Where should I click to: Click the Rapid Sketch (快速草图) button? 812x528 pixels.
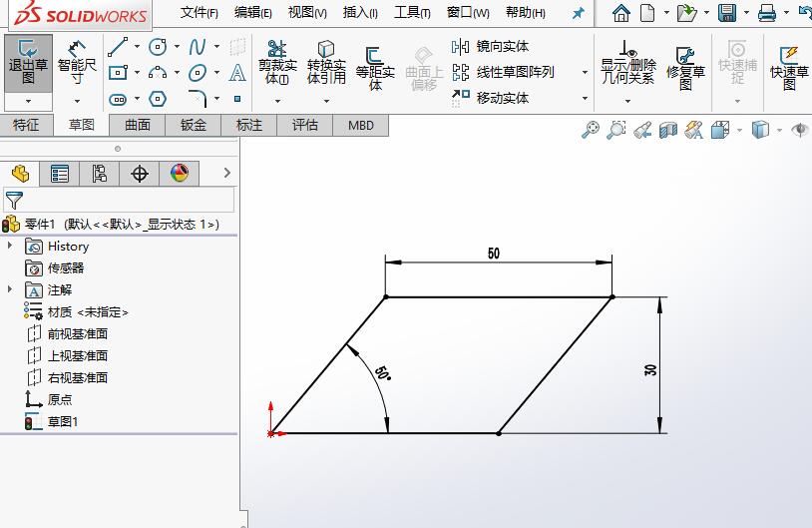[789, 69]
